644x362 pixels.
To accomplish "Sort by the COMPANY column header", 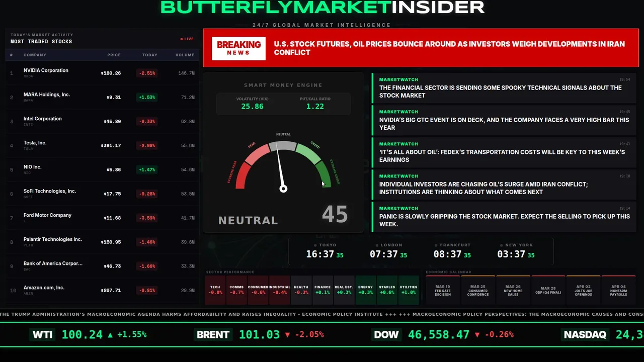I will pyautogui.click(x=35, y=55).
